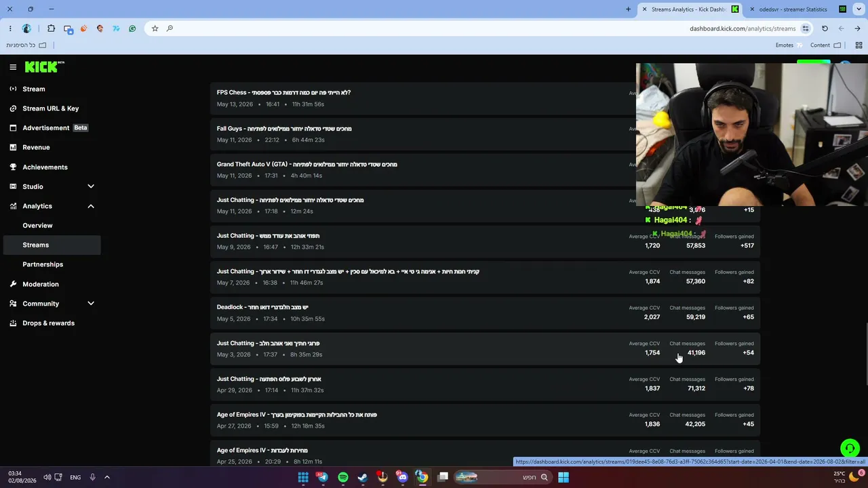The image size is (868, 488).
Task: Collapse the Analytics submenu chevron
Action: coord(91,206)
